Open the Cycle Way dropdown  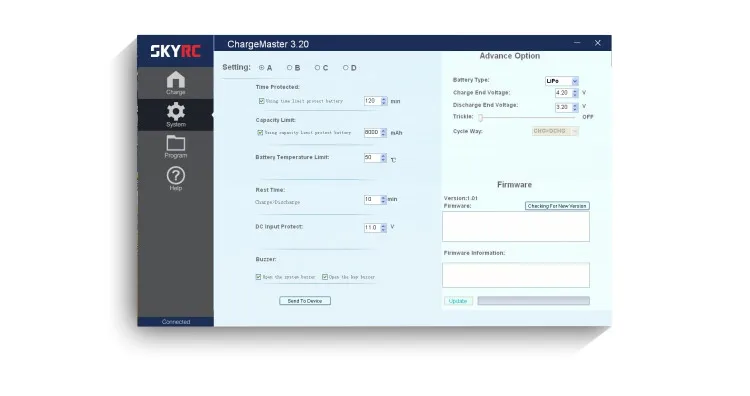tap(555, 131)
